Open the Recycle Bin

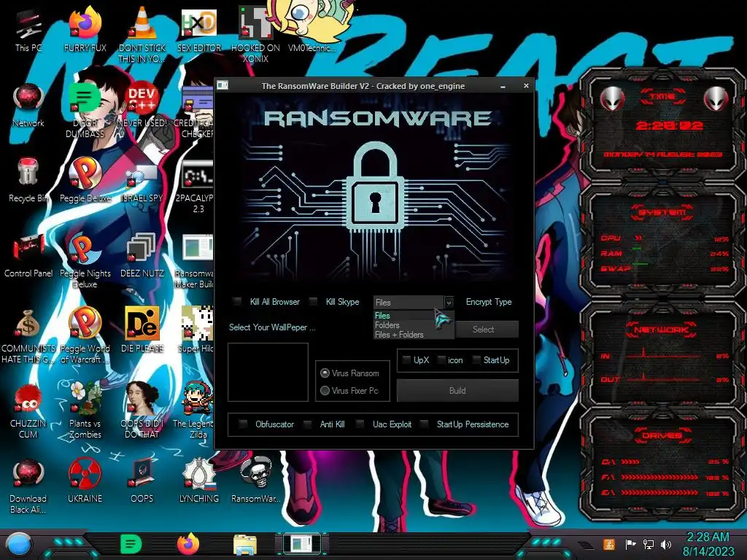[x=28, y=181]
